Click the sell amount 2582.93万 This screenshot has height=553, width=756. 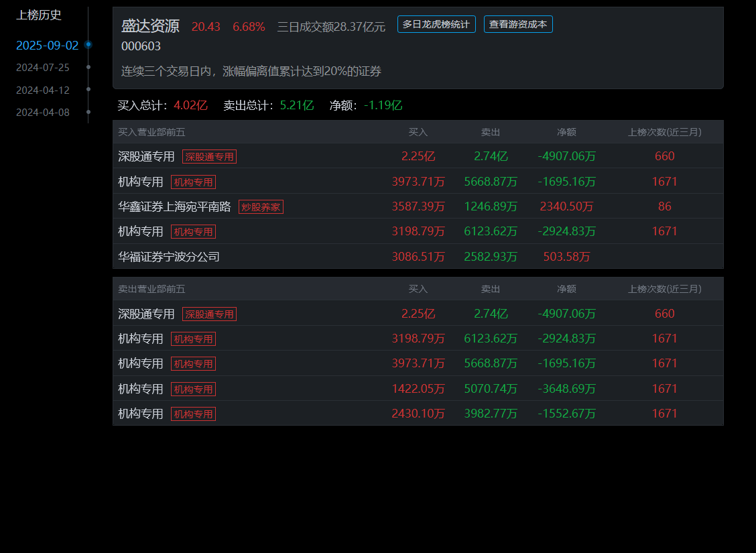(x=491, y=257)
